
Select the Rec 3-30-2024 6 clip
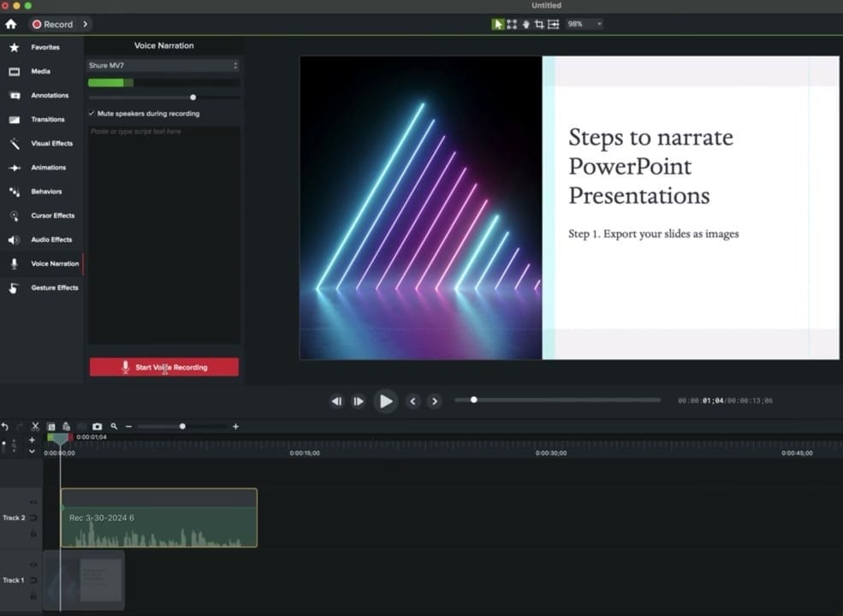[158, 518]
